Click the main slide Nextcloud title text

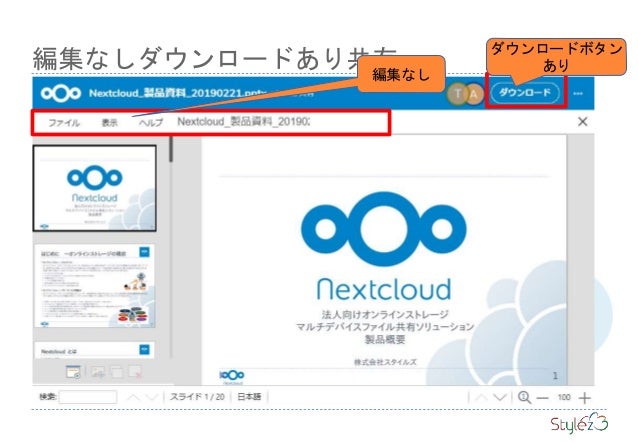384,289
